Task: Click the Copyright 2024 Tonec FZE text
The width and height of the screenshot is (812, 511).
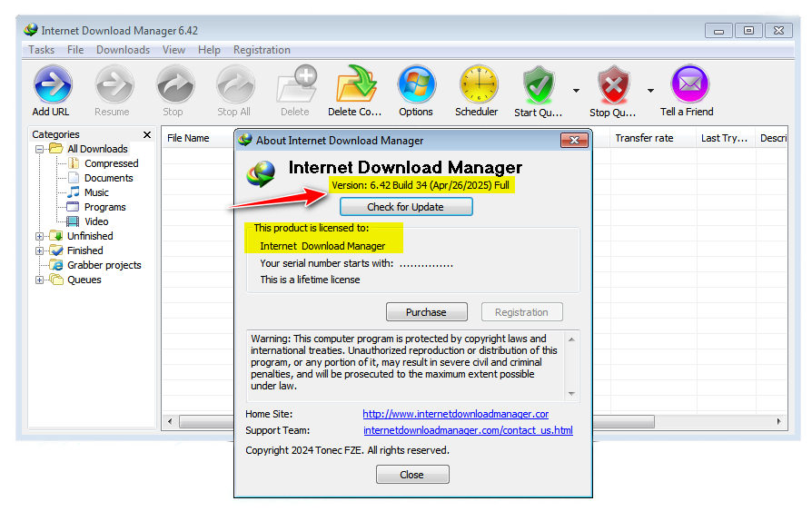Action: point(347,450)
